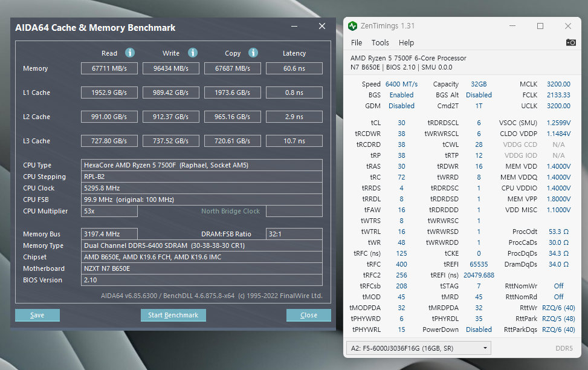Image resolution: width=588 pixels, height=370 pixels.
Task: Click L2 Cache copy 965.16 GB/s
Action: point(232,117)
